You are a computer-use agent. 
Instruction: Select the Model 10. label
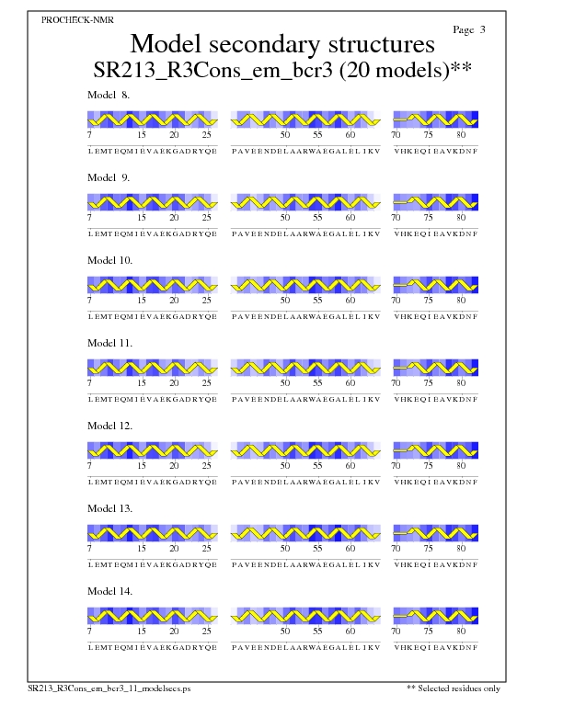click(x=110, y=260)
